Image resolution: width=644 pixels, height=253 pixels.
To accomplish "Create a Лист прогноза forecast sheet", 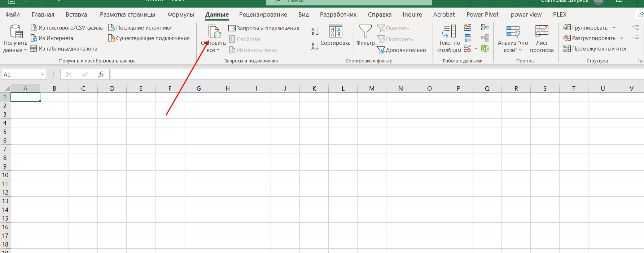I will 541,39.
